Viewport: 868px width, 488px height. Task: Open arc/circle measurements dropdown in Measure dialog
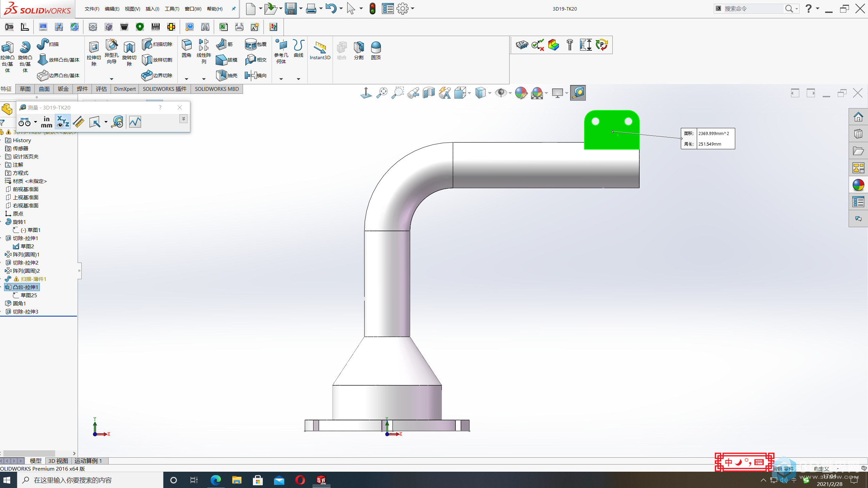pos(35,122)
